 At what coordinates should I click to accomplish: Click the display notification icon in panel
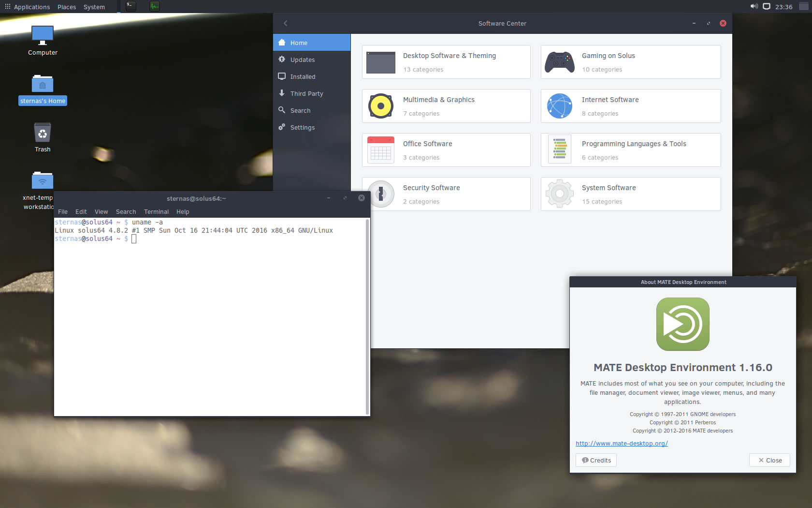pyautogui.click(x=767, y=6)
